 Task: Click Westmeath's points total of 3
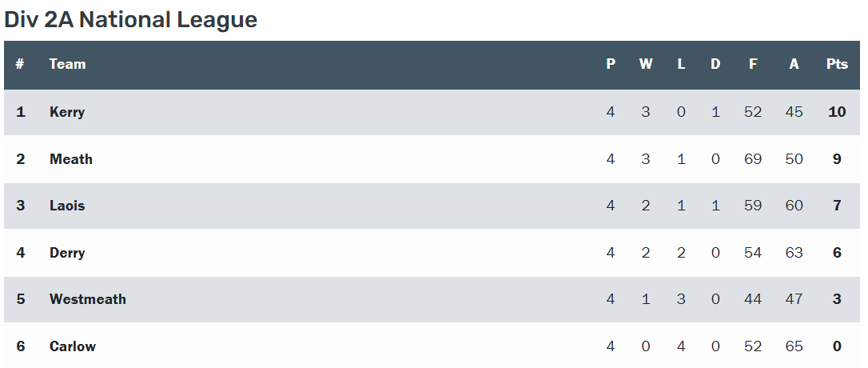[x=837, y=299]
